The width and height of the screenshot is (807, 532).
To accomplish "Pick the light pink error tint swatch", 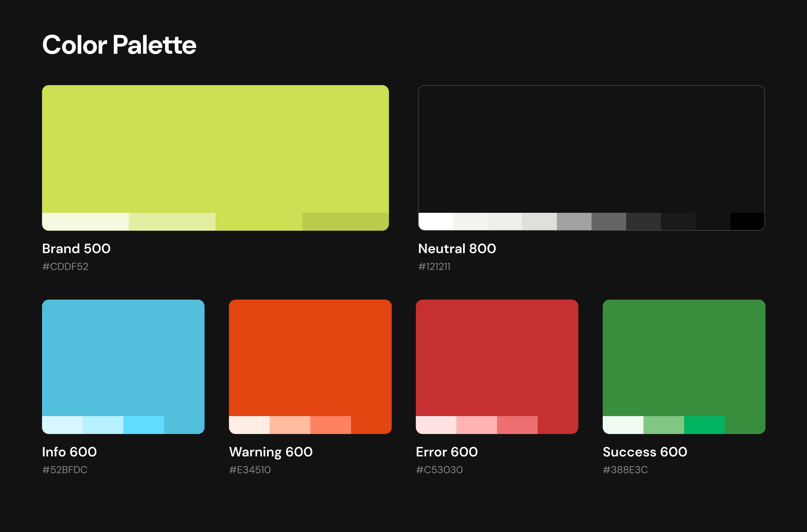I will (476, 425).
